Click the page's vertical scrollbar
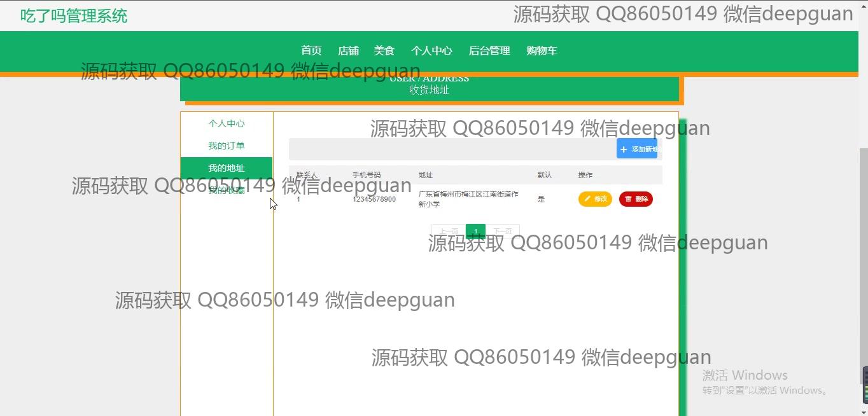The width and height of the screenshot is (868, 416). [x=864, y=254]
